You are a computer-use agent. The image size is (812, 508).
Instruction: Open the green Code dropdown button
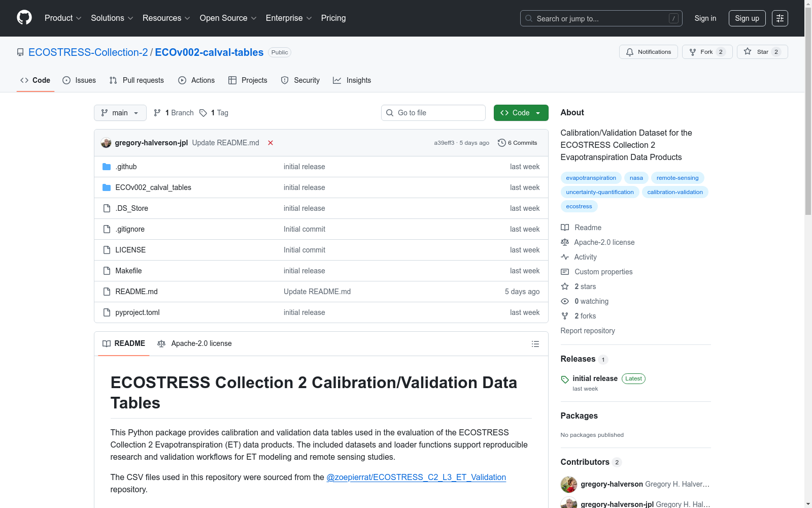(x=521, y=113)
